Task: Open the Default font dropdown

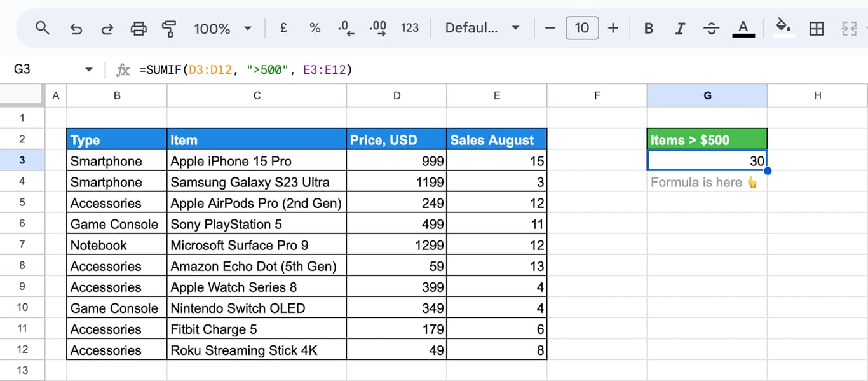Action: (482, 28)
